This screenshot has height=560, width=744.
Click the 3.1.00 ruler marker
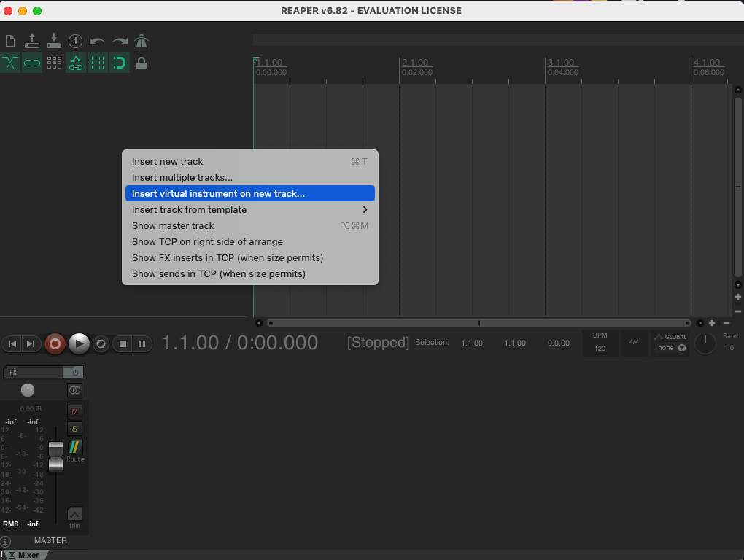point(561,63)
